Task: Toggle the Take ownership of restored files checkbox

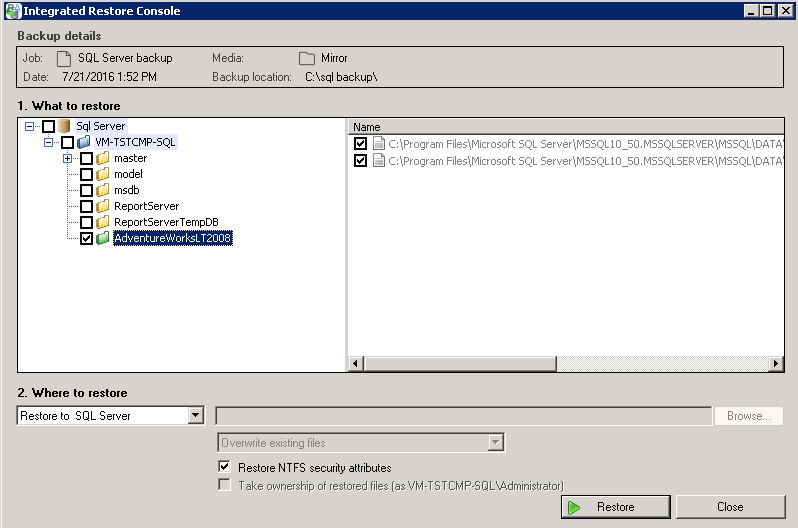Action: pos(224,484)
